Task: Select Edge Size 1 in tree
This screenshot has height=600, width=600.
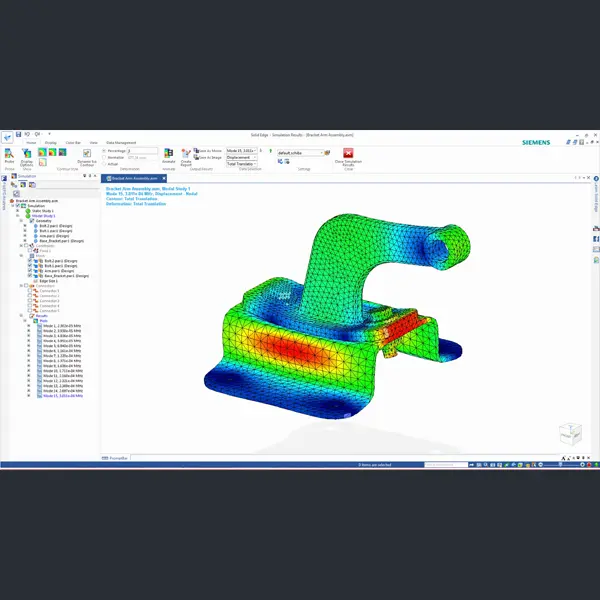Action: [48, 280]
